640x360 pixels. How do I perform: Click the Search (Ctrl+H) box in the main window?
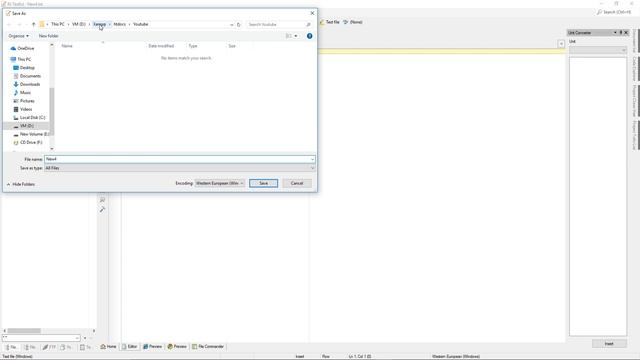(x=614, y=12)
